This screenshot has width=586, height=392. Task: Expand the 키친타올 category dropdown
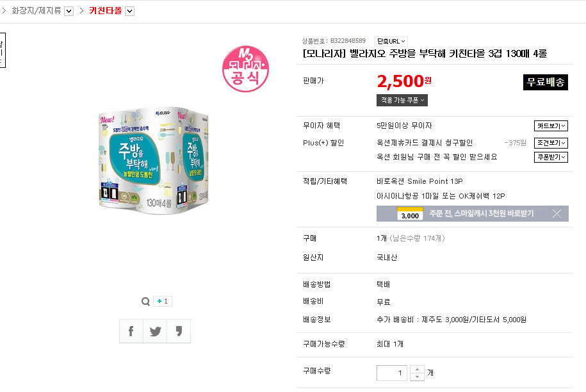point(129,11)
